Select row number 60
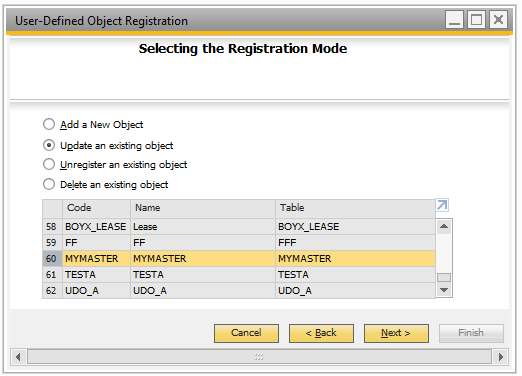The height and width of the screenshot is (376, 522). [x=52, y=259]
